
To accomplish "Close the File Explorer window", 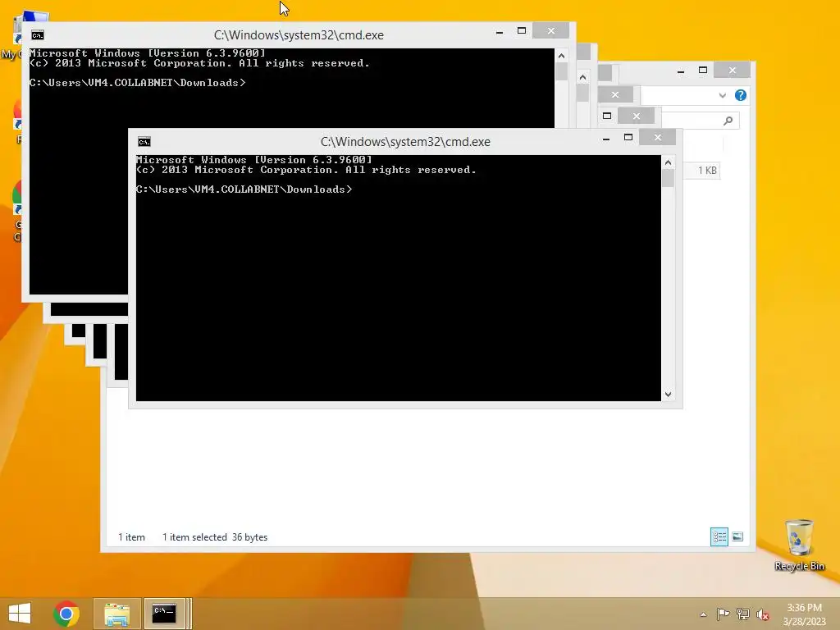I will click(733, 71).
